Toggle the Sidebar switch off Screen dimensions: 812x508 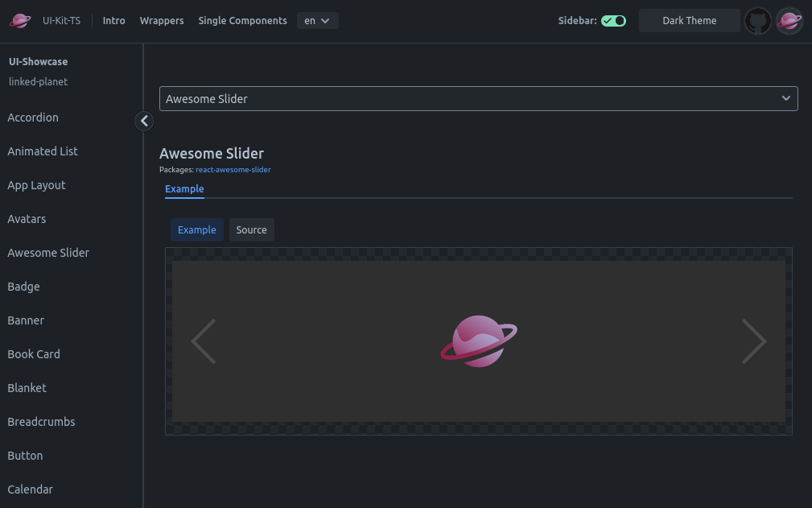click(613, 21)
